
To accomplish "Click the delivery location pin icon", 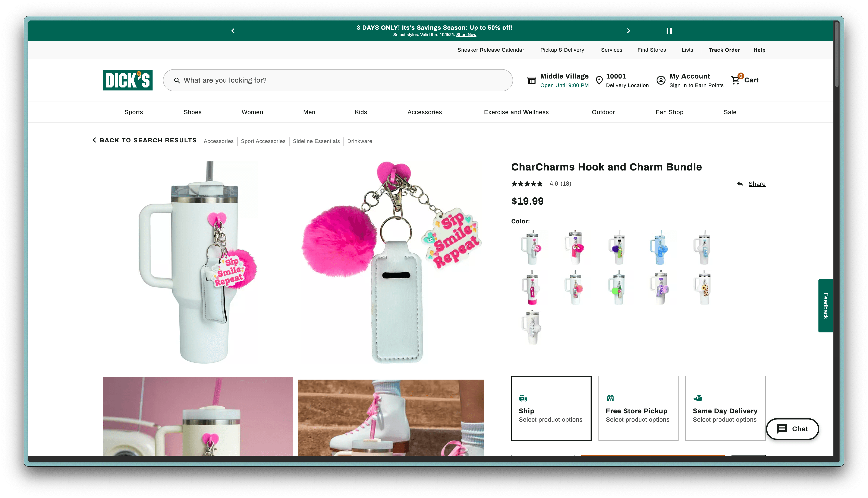I will 599,80.
